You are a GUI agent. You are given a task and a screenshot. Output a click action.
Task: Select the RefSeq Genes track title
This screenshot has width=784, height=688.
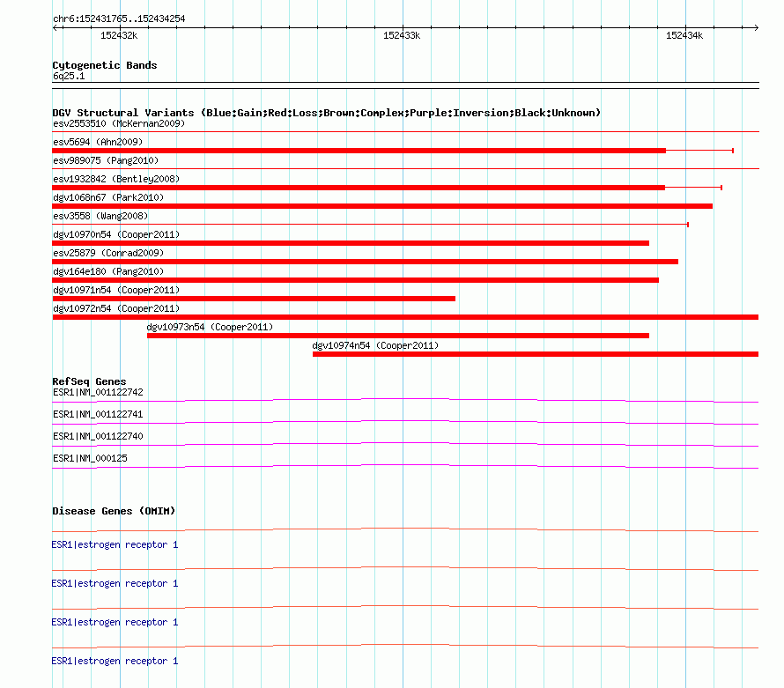[89, 381]
